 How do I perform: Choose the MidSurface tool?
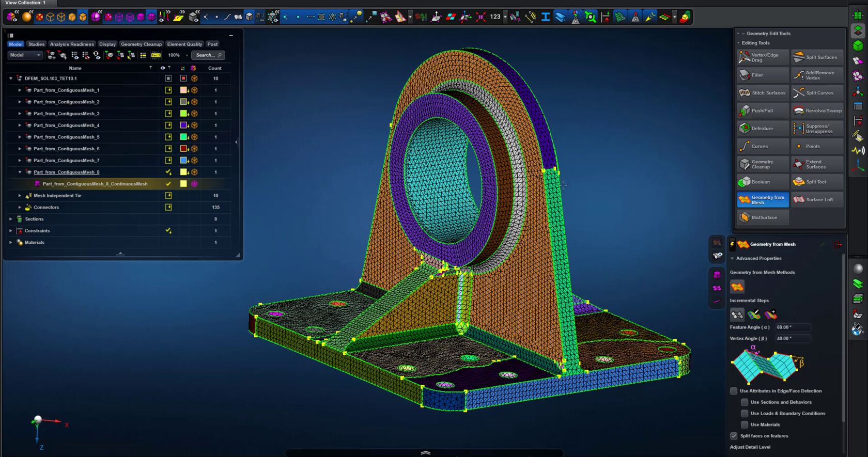click(x=763, y=217)
